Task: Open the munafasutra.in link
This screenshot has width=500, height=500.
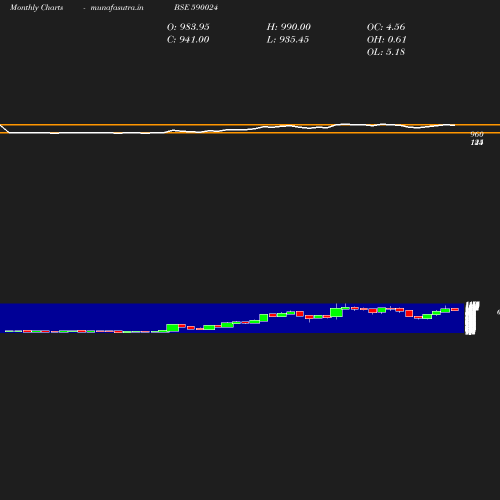Action: click(117, 7)
